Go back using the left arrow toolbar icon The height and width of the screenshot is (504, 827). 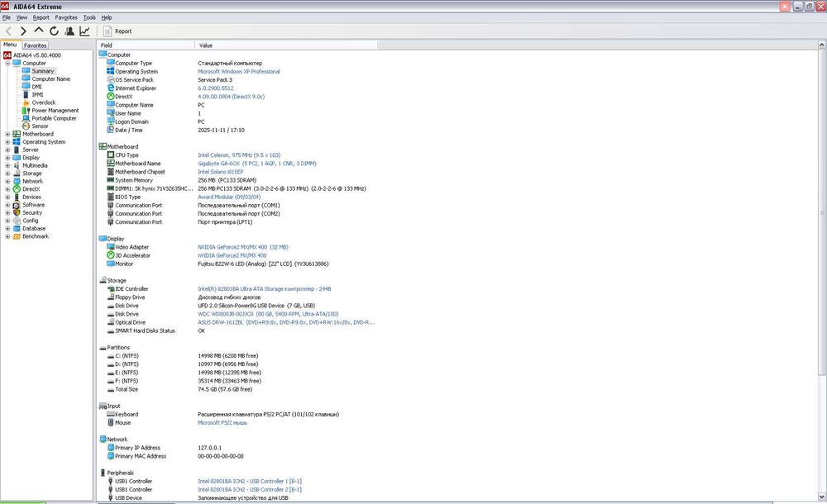8,31
